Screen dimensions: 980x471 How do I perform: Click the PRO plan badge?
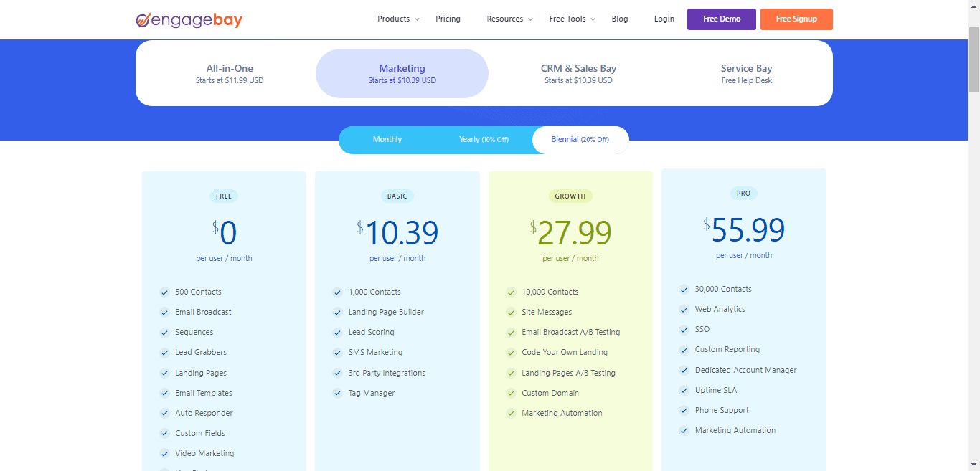point(744,193)
